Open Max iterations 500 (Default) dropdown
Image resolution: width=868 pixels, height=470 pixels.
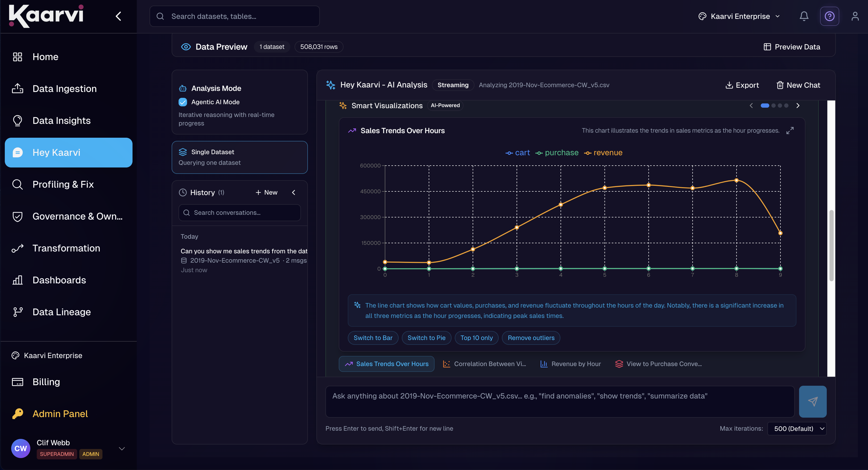coord(797,429)
